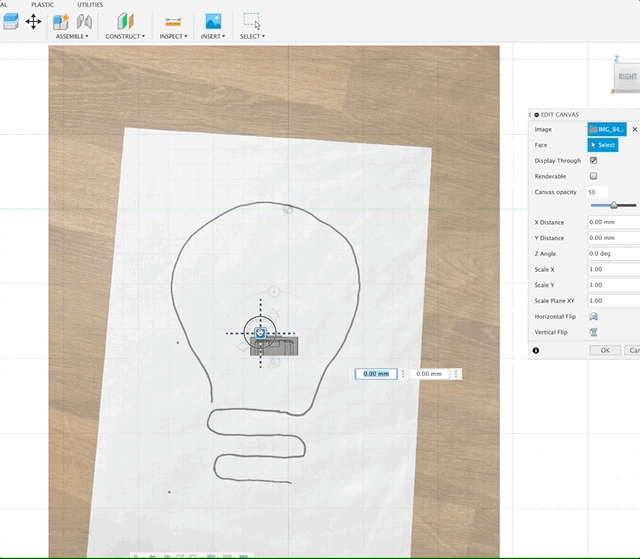Collapse the Edit Canvas panel header

[537, 115]
